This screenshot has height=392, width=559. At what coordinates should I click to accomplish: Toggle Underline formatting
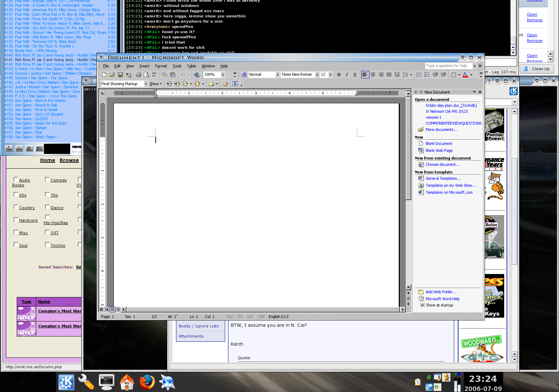355,75
